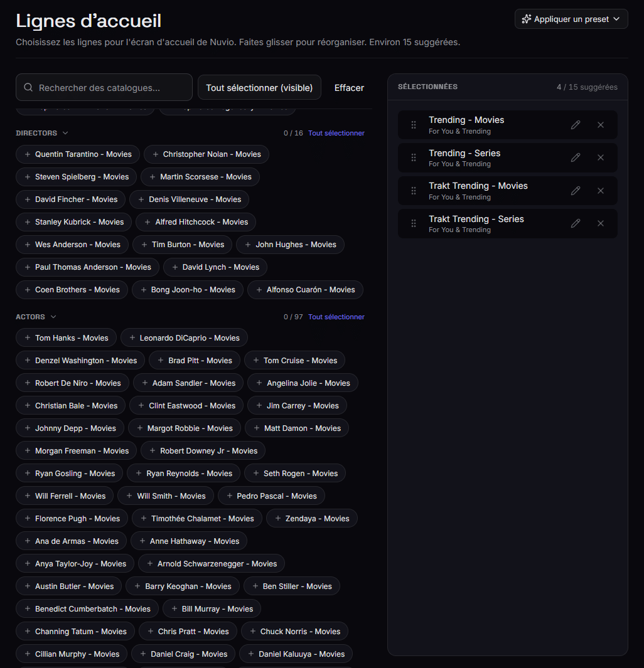
Task: Edit the Trending - Series row
Action: (x=576, y=157)
